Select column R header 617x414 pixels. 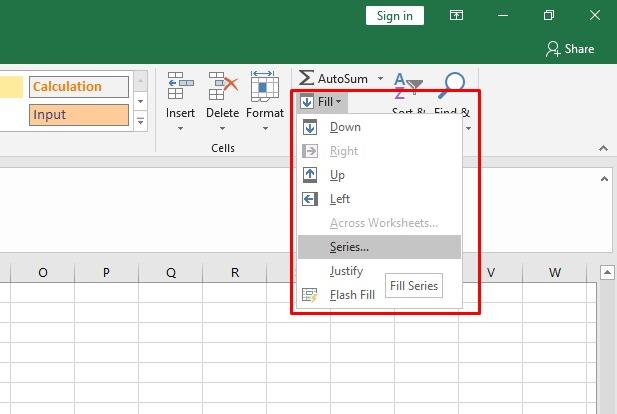point(235,273)
